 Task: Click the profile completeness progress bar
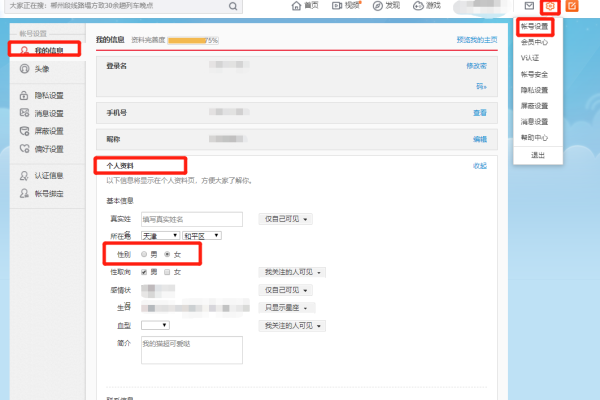point(193,40)
